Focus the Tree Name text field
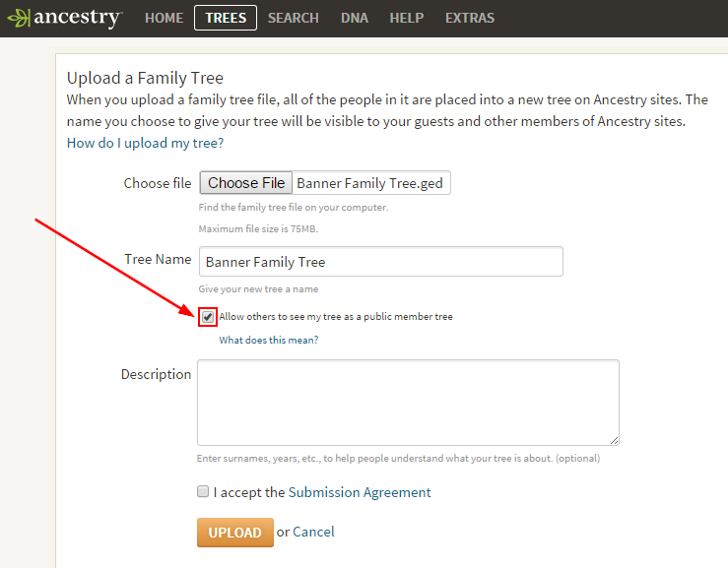 [380, 262]
